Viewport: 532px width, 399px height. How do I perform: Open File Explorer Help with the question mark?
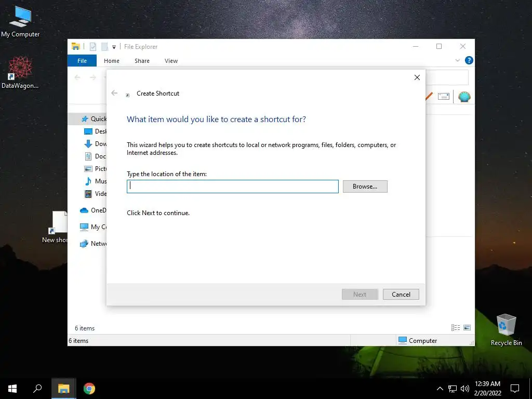click(x=469, y=60)
